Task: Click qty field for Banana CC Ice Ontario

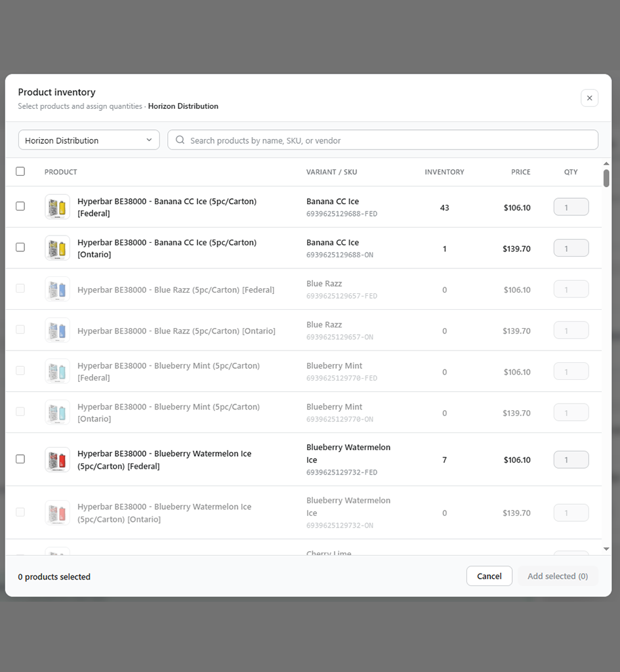Action: 571,248
